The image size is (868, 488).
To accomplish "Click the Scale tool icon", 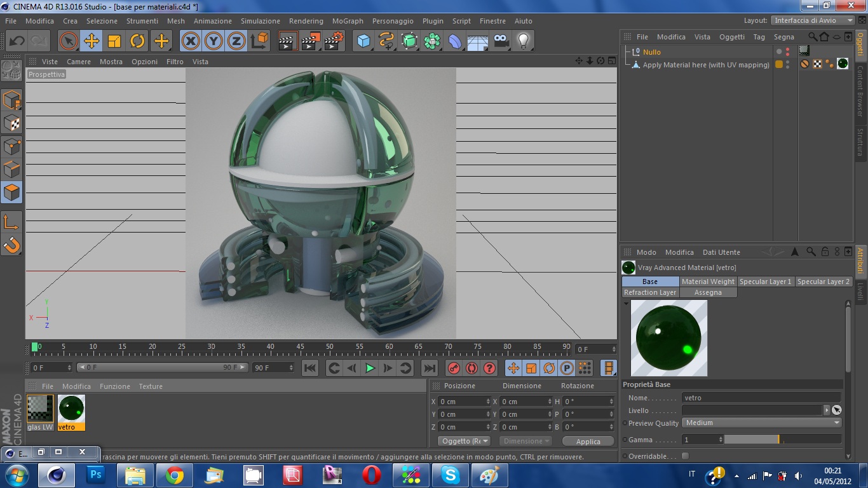I will click(x=114, y=41).
